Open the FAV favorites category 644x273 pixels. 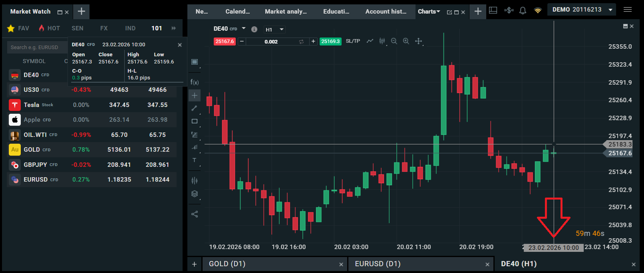click(18, 28)
